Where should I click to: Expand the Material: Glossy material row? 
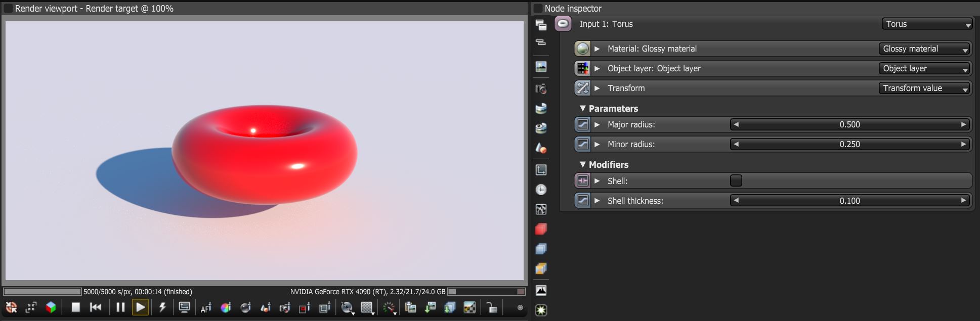[597, 49]
